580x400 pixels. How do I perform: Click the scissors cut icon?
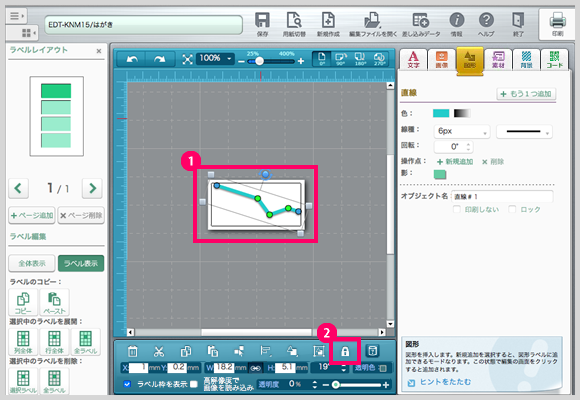[x=159, y=351]
